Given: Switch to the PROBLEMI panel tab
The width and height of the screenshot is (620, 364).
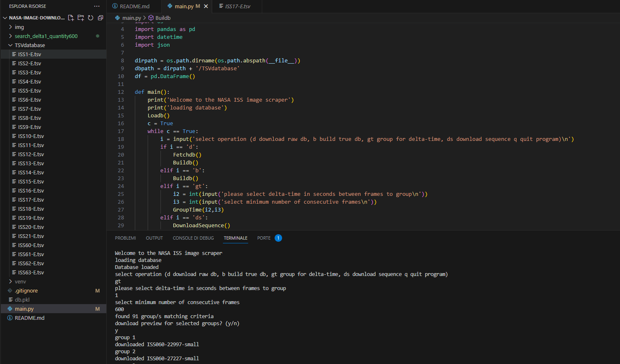Looking at the screenshot, I should [125, 238].
